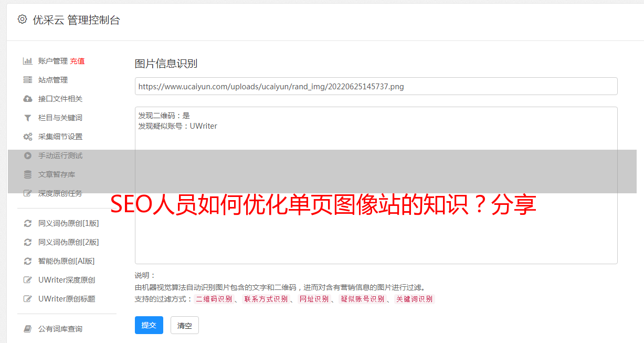644x343 pixels.
Task: Select the 站点管理 server icon
Action: 28,80
